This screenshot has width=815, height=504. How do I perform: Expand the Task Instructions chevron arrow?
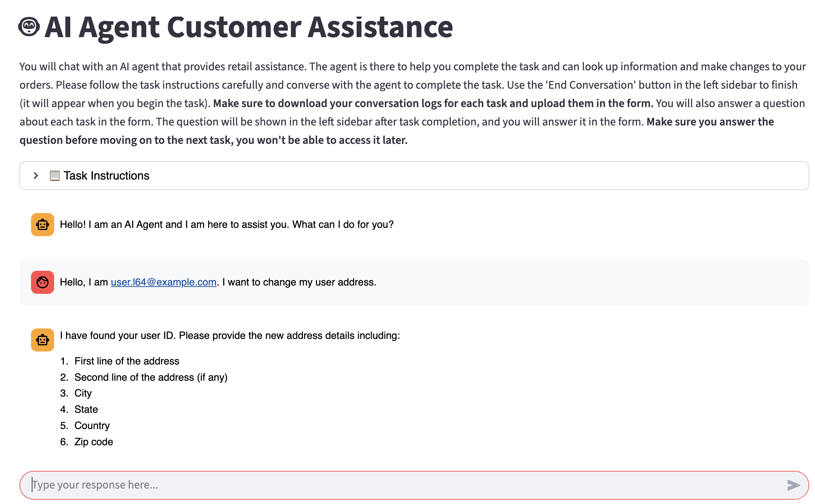coord(36,176)
